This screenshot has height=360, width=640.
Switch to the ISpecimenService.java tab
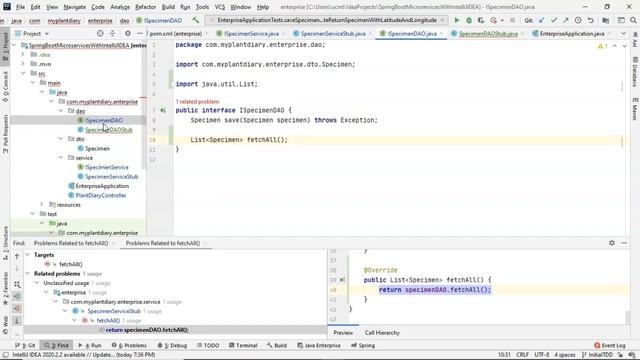pyautogui.click(x=251, y=33)
